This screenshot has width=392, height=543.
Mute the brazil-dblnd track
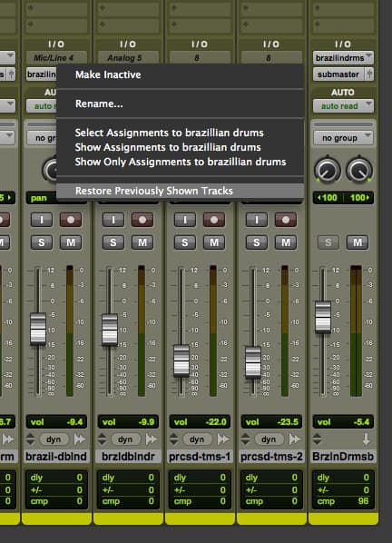[71, 242]
